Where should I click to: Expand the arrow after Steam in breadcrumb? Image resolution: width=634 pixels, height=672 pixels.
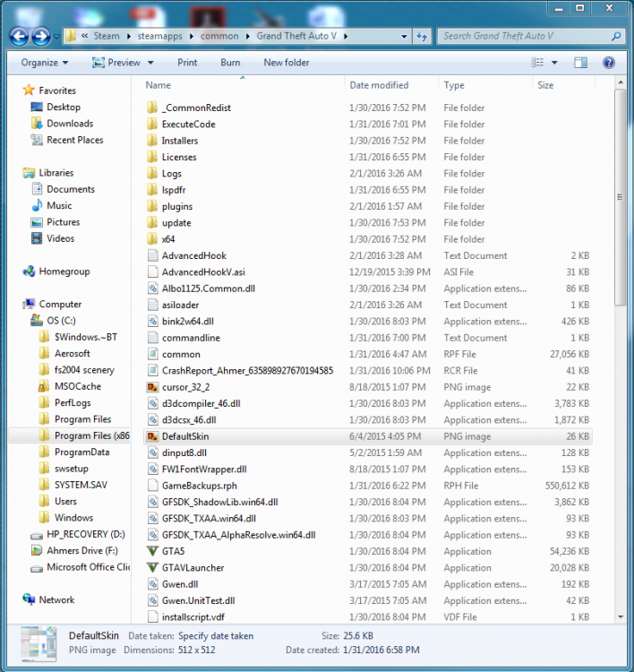coord(129,37)
